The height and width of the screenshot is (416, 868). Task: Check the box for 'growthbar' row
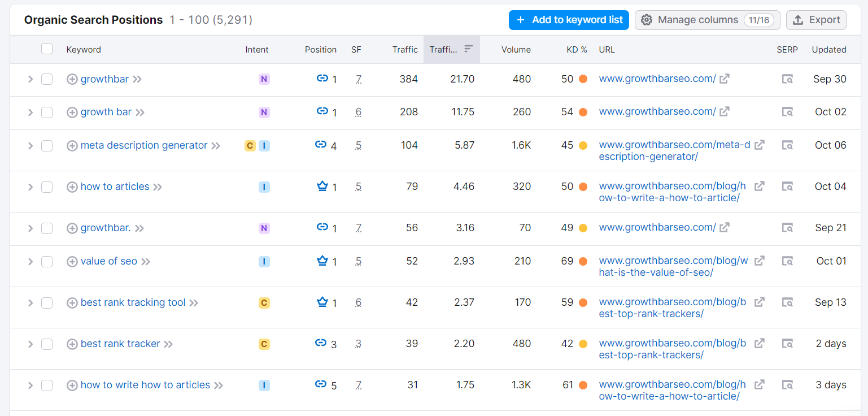(x=47, y=79)
